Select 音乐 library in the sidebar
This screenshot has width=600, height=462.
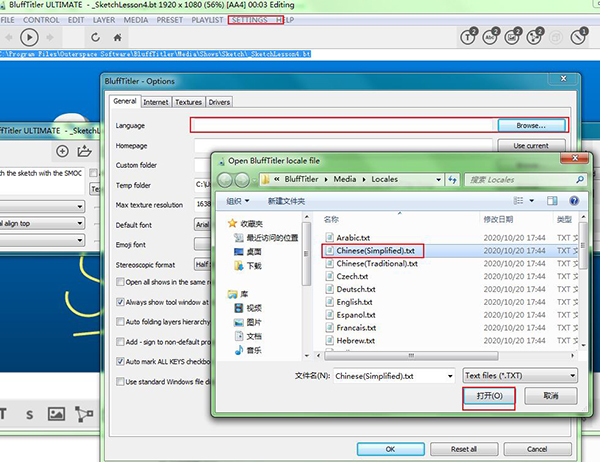point(248,350)
